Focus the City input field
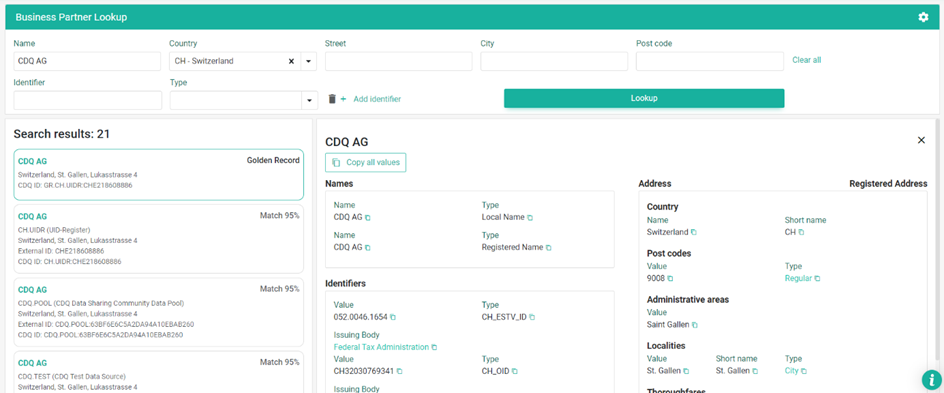The width and height of the screenshot is (944, 393). click(x=554, y=61)
